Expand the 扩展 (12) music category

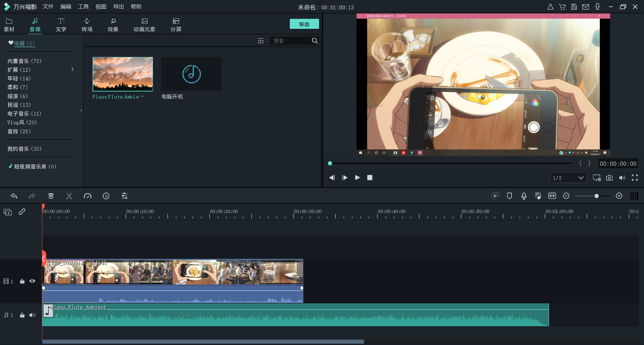(x=72, y=69)
